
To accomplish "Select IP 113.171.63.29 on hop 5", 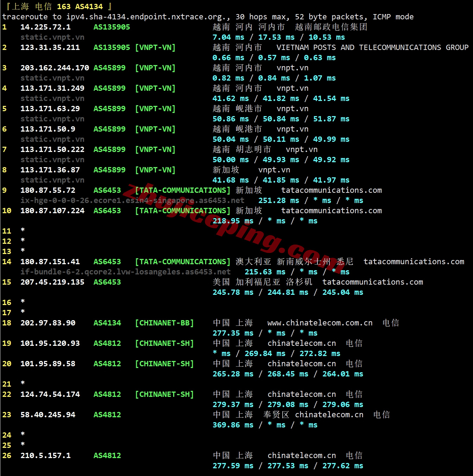I will coord(50,109).
